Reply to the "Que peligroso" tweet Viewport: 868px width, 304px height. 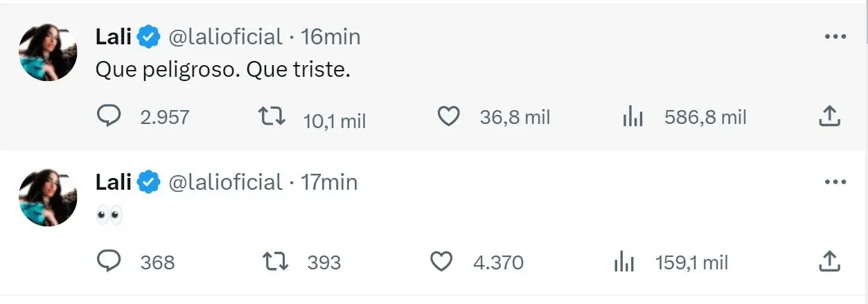109,116
